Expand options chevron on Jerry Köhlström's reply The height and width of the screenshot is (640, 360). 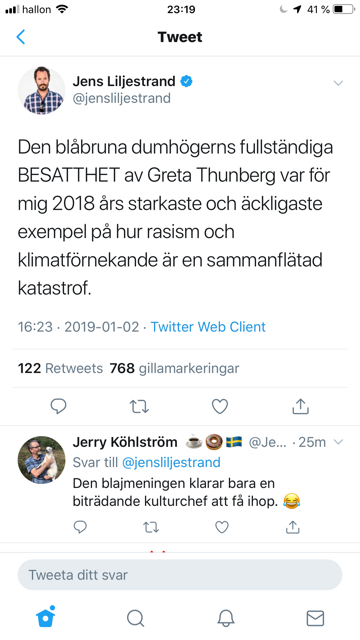tap(338, 442)
